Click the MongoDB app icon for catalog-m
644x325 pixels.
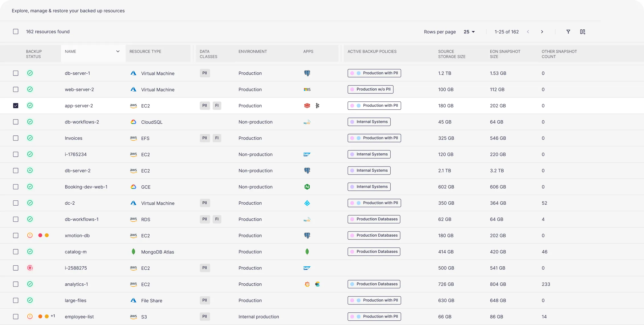[307, 252]
